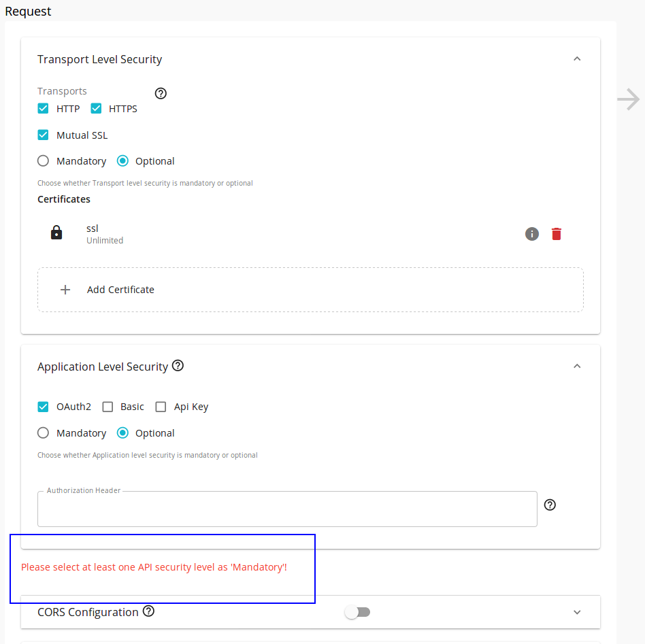
Task: View info on the ssl certificate
Action: 532,233
